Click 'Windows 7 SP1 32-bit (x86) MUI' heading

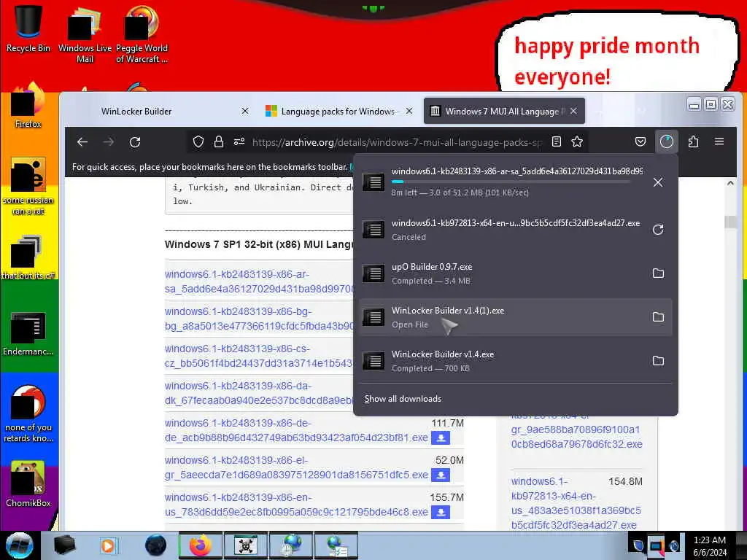(x=259, y=244)
